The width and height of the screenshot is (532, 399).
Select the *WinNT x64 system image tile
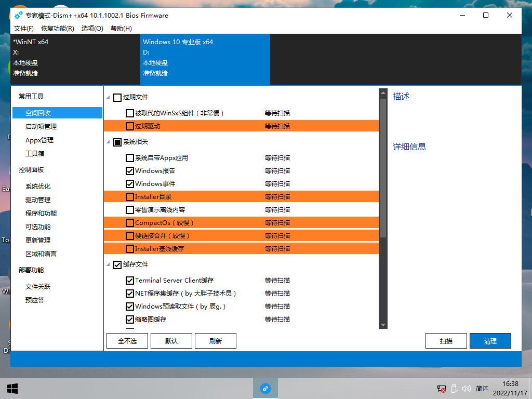pos(75,59)
